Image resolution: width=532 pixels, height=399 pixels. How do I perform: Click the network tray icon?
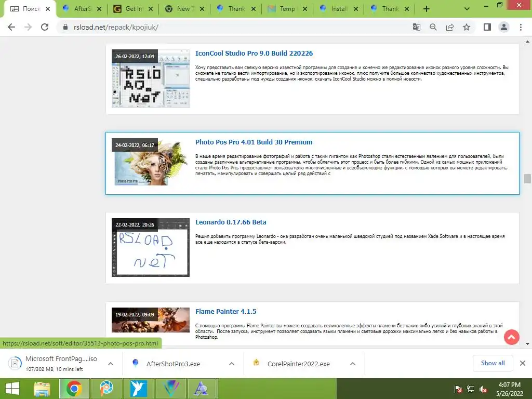(471, 389)
